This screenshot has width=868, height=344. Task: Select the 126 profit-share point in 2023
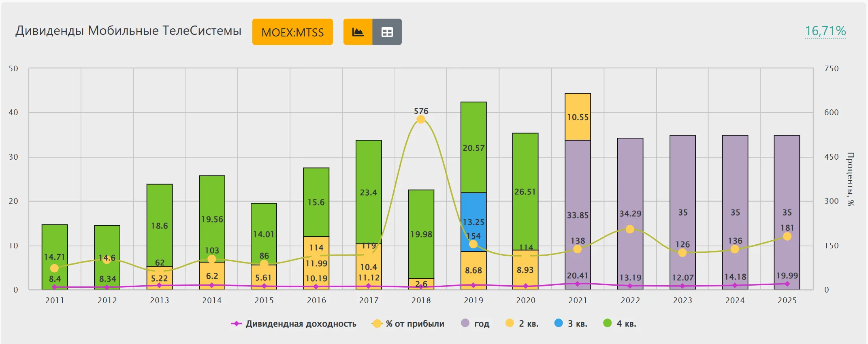pos(682,252)
